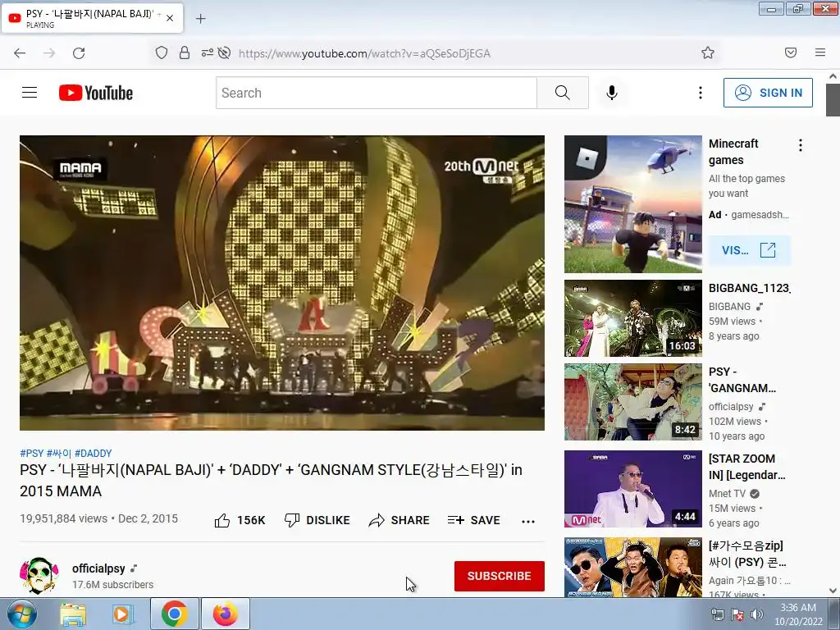Open the tracking protection shield icon
The image size is (840, 630).
coord(162,52)
